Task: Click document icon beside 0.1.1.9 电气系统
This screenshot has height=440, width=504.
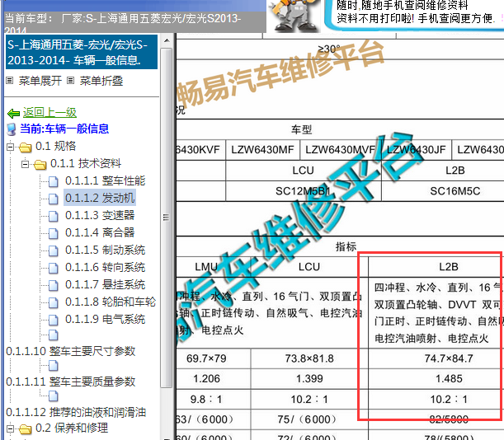Action: 54,321
